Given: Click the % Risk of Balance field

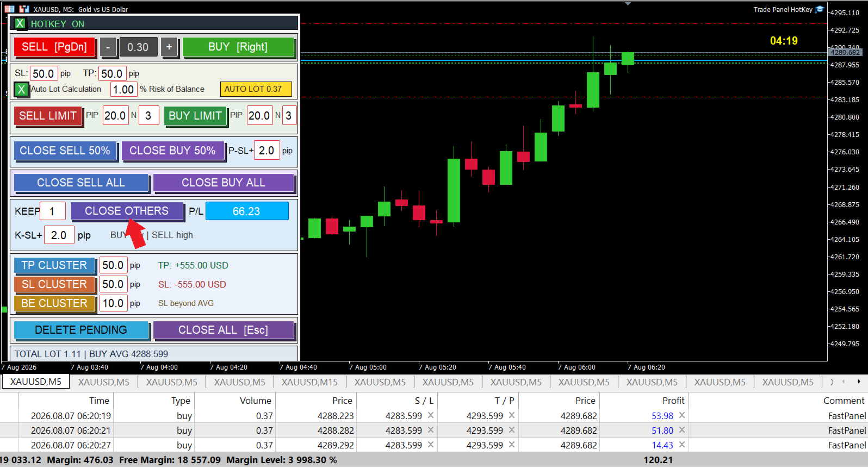Looking at the screenshot, I should pyautogui.click(x=124, y=89).
